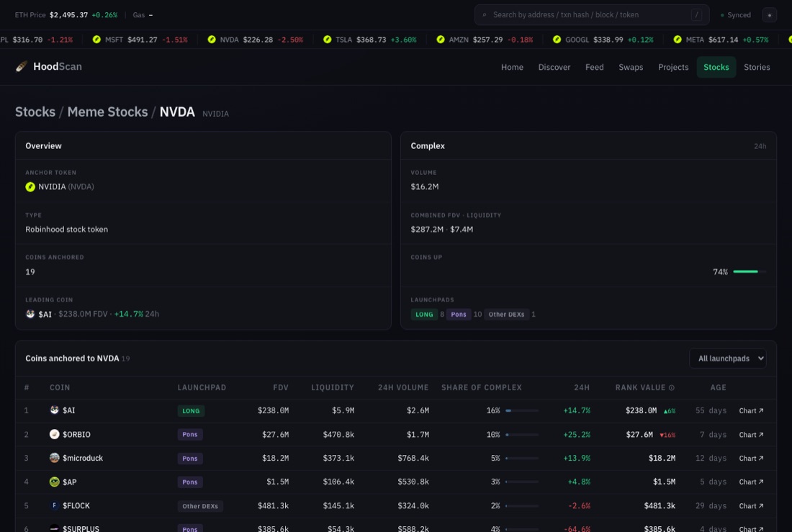Click the NVDA ticker icon in ticker bar

[212, 40]
